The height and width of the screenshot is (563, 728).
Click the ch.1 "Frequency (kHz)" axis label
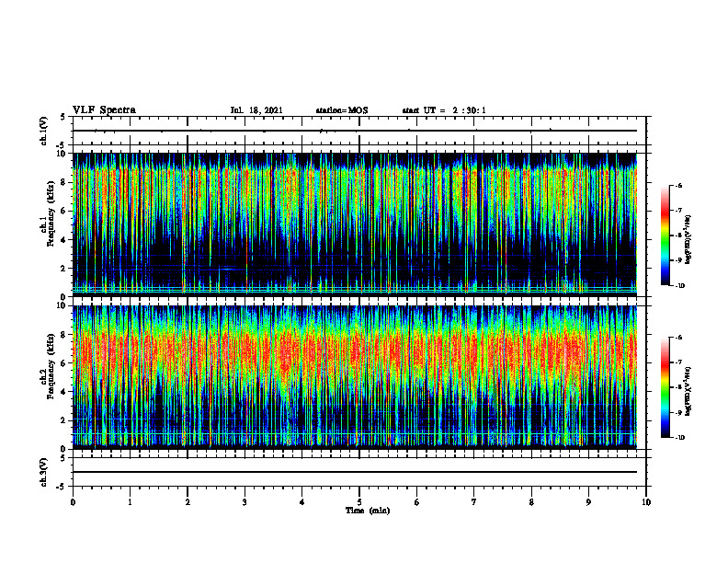(x=51, y=213)
